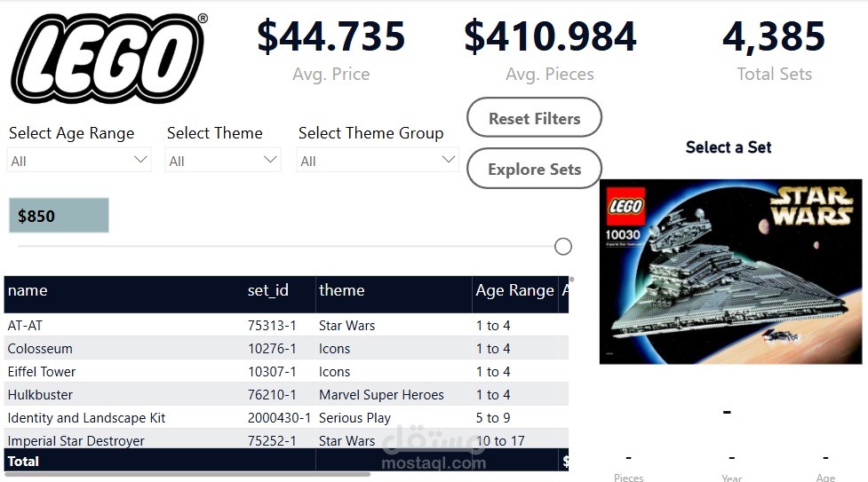Screen dimensions: 868x482
Task: Click the Total Sets 4,385 card
Action: tap(774, 50)
